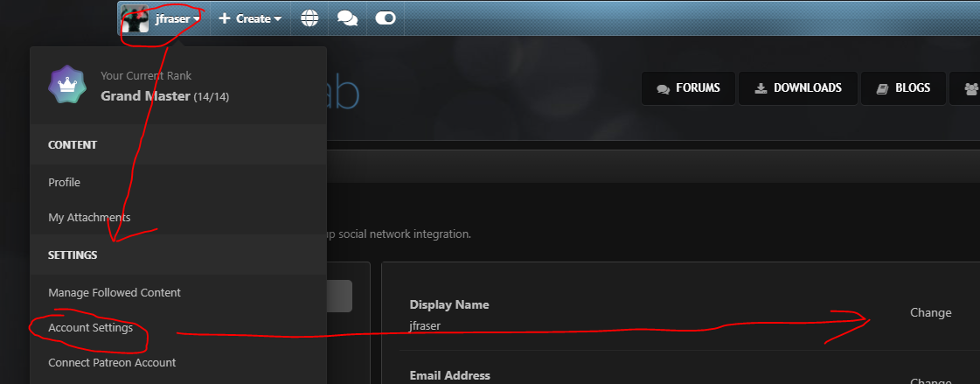Open the messages chat bubbles icon

(x=347, y=18)
